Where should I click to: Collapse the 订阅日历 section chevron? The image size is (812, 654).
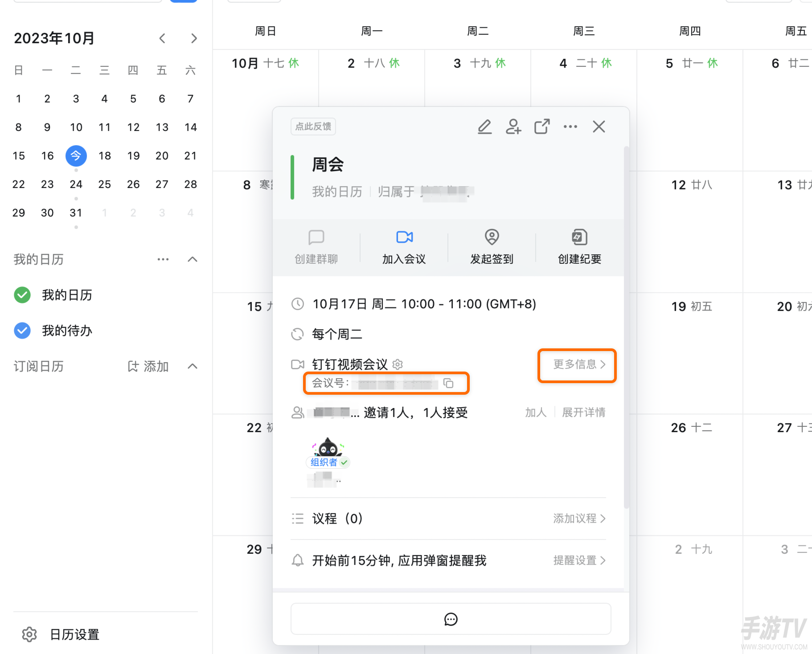point(193,366)
